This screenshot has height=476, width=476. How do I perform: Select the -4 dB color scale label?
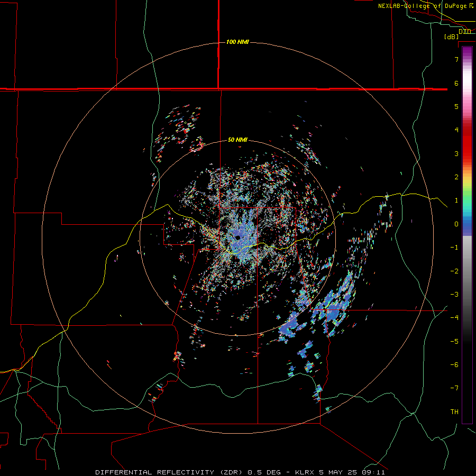pos(454,318)
